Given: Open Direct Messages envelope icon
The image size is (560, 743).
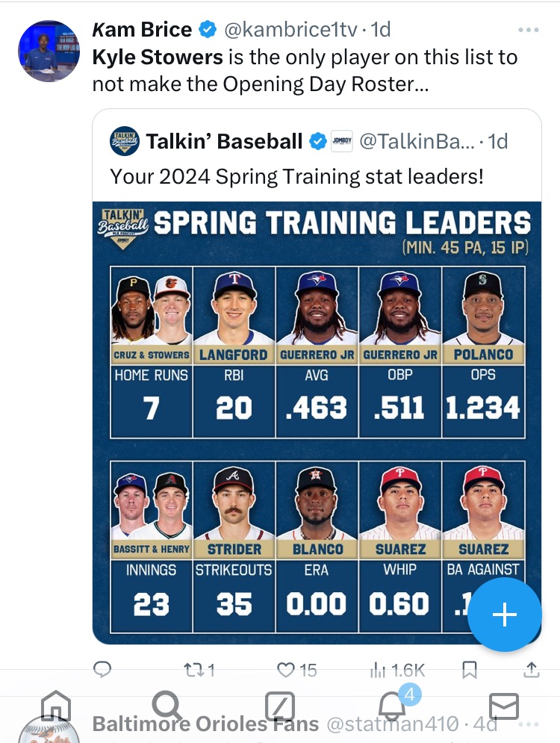Looking at the screenshot, I should pos(504,706).
